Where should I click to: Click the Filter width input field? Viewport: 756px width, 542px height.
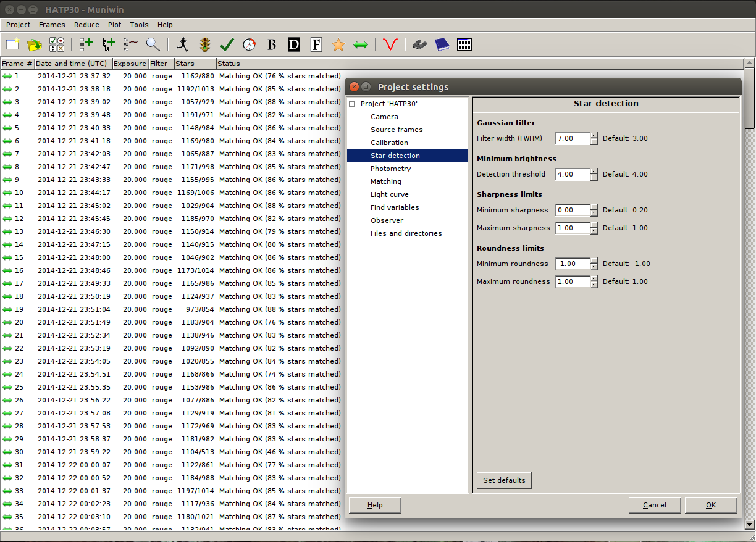(x=573, y=138)
